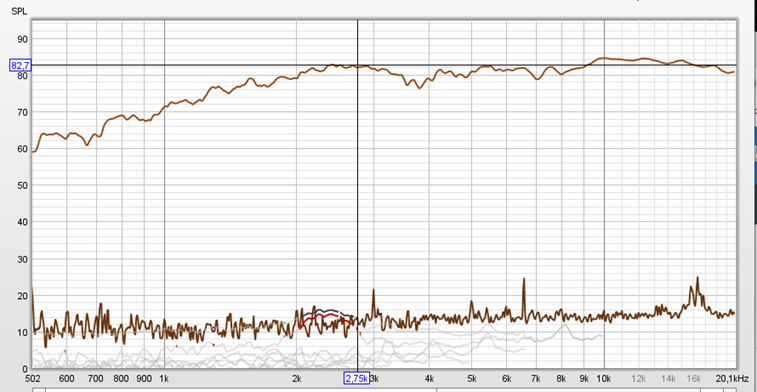Image resolution: width=757 pixels, height=392 pixels.
Task: Click the 2,75k frequency cursor readout box
Action: 357,378
